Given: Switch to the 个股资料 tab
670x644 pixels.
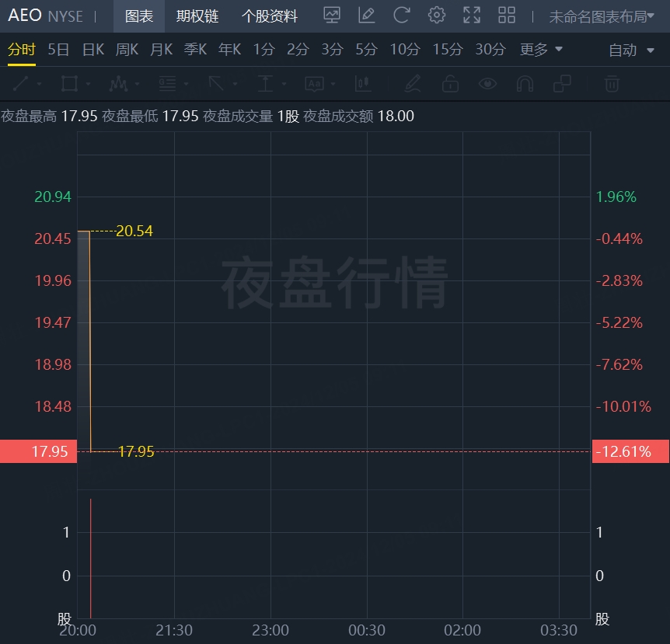Looking at the screenshot, I should click(x=269, y=16).
